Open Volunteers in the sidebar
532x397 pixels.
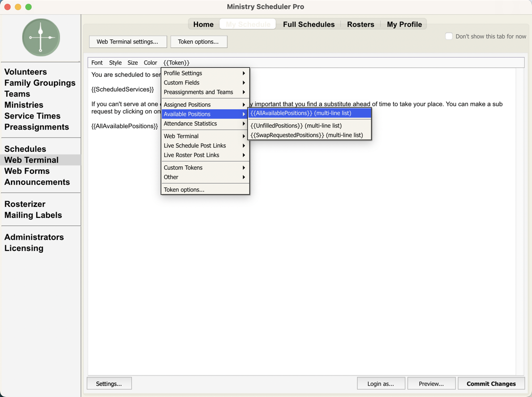25,72
